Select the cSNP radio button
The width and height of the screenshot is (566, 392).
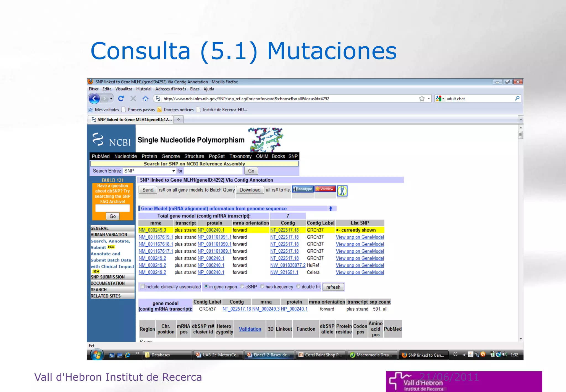(242, 286)
